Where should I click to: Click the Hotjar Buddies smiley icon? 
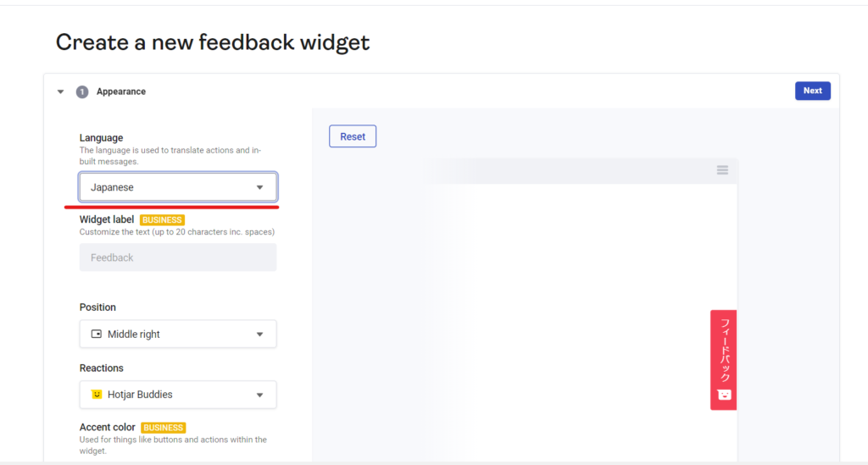coord(97,395)
